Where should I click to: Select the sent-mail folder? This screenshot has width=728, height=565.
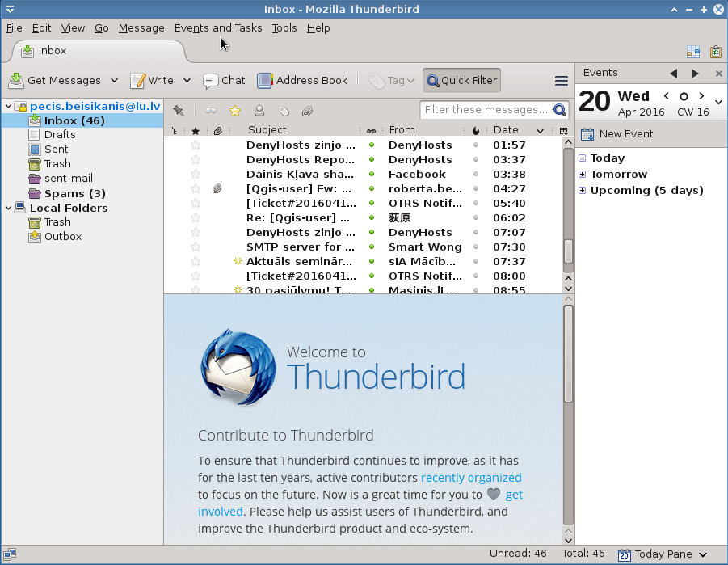click(x=68, y=179)
